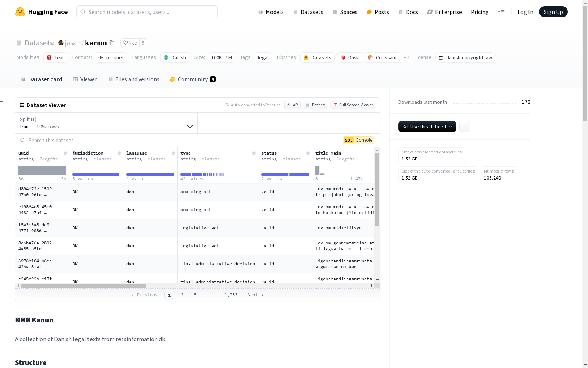The height and width of the screenshot is (368, 588).
Task: Click the Datasets breadcrumb link
Action: pyautogui.click(x=39, y=43)
